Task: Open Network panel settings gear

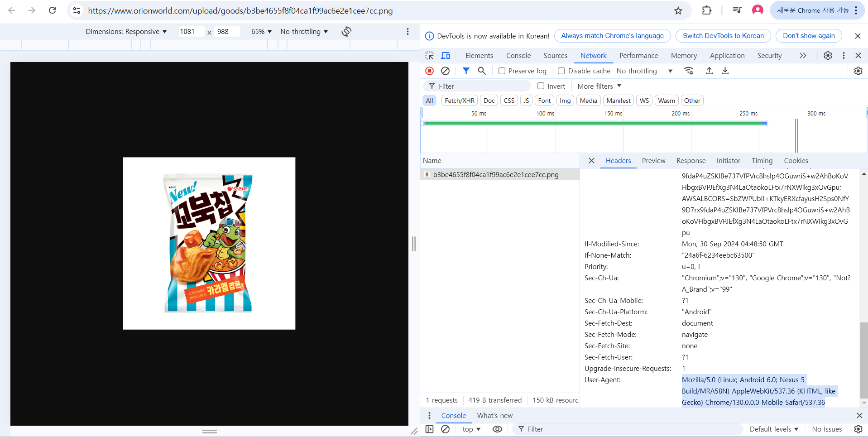Action: point(858,71)
